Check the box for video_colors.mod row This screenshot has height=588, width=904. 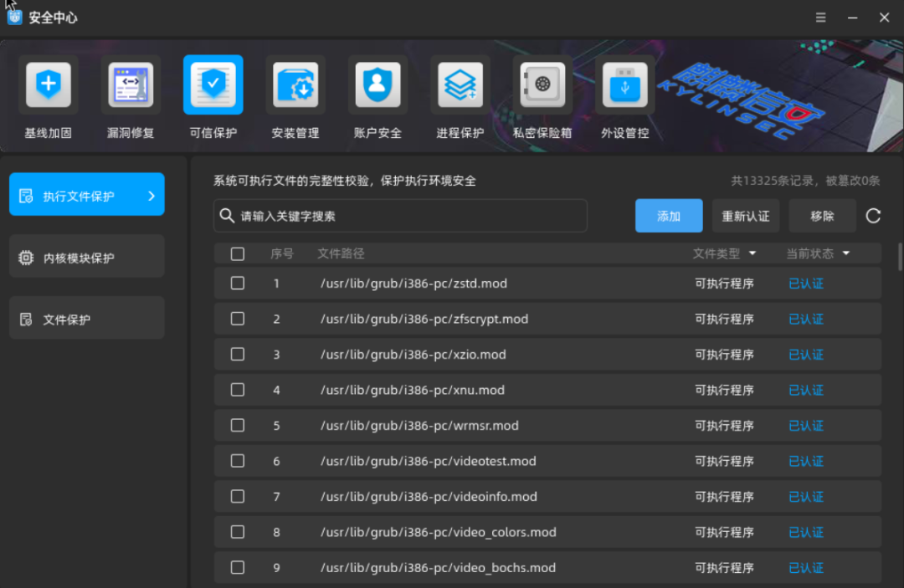point(238,532)
